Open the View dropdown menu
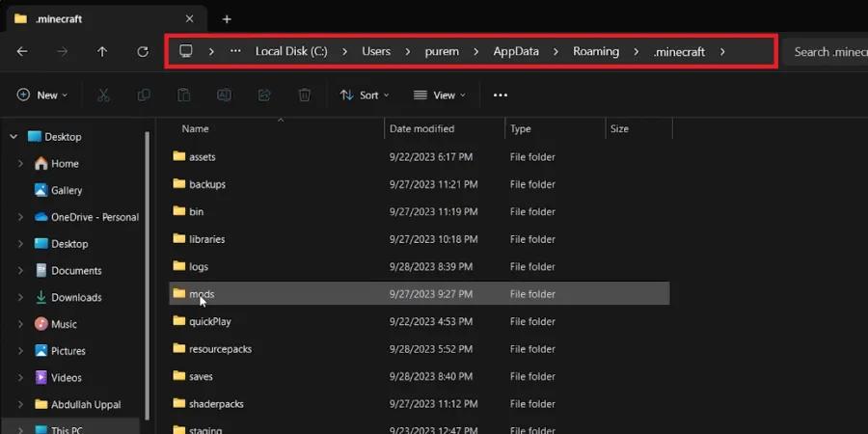868x434 pixels. 440,95
